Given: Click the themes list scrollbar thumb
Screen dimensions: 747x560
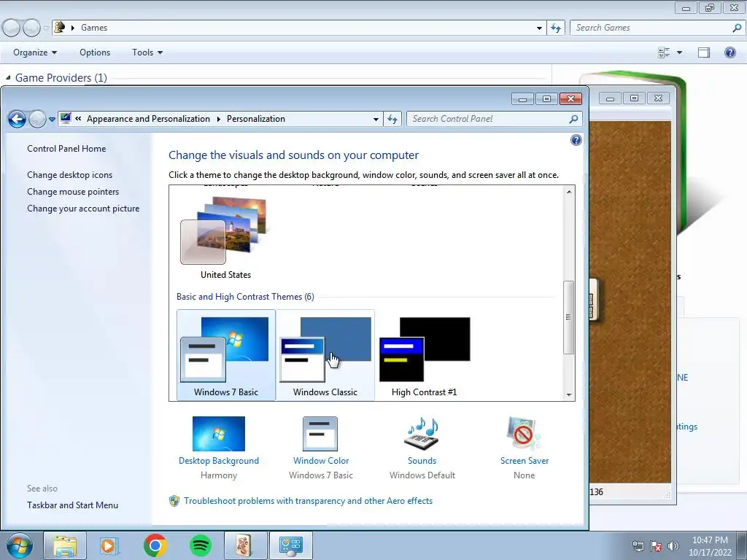Looking at the screenshot, I should [x=568, y=317].
